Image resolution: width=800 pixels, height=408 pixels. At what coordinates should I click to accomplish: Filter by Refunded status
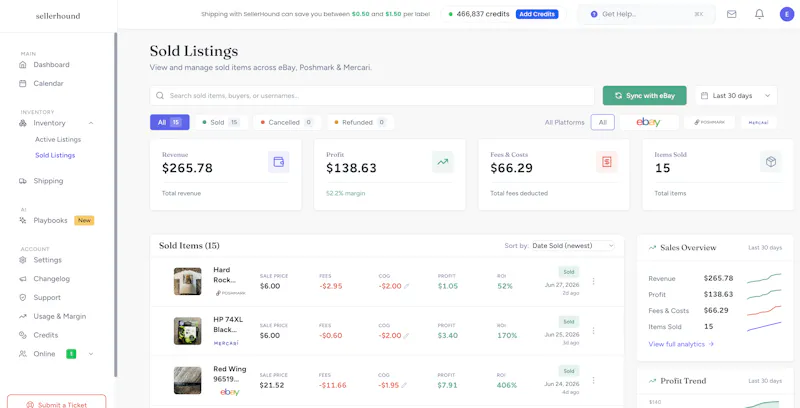tap(360, 122)
